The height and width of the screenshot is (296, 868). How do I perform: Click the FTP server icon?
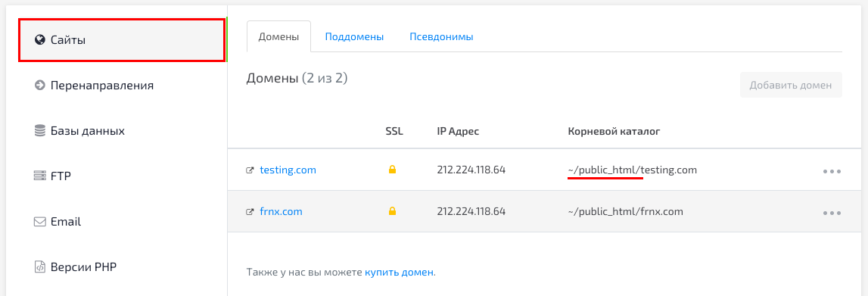click(x=39, y=176)
